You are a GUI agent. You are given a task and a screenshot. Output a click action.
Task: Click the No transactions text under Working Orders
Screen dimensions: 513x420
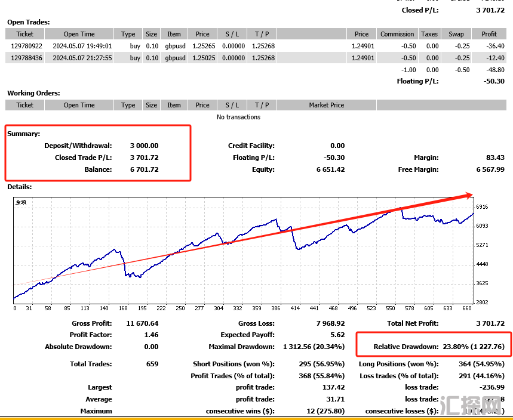click(x=238, y=117)
